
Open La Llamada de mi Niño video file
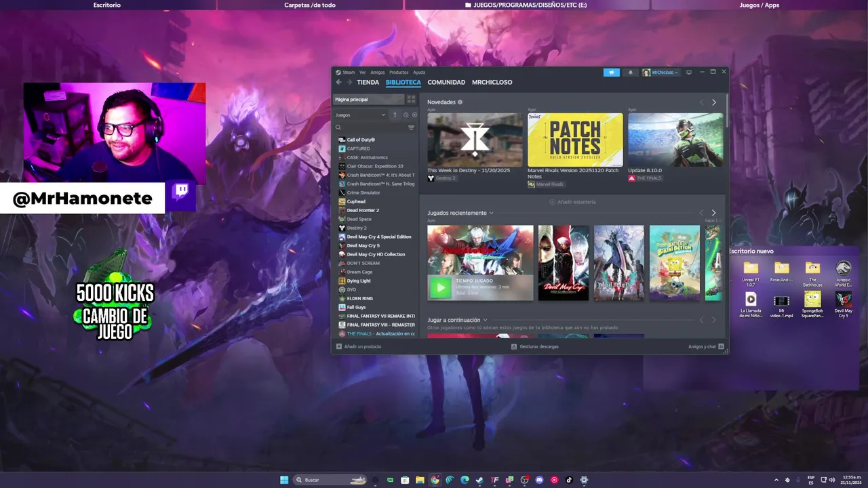pyautogui.click(x=751, y=305)
